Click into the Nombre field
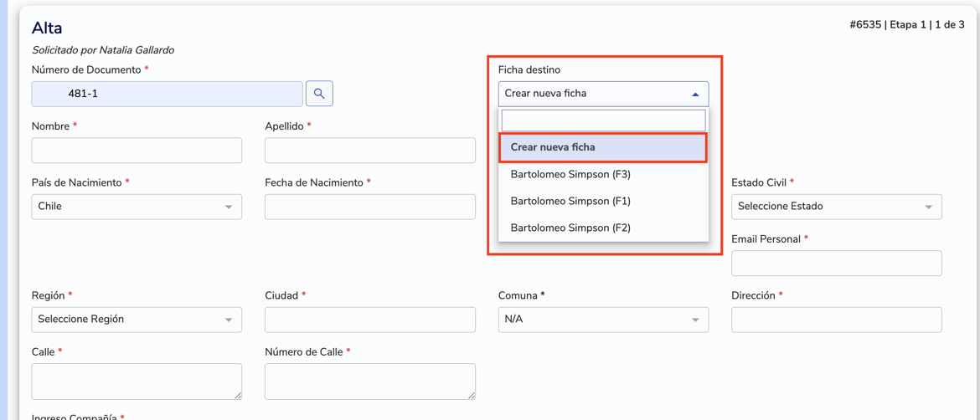 tap(137, 151)
